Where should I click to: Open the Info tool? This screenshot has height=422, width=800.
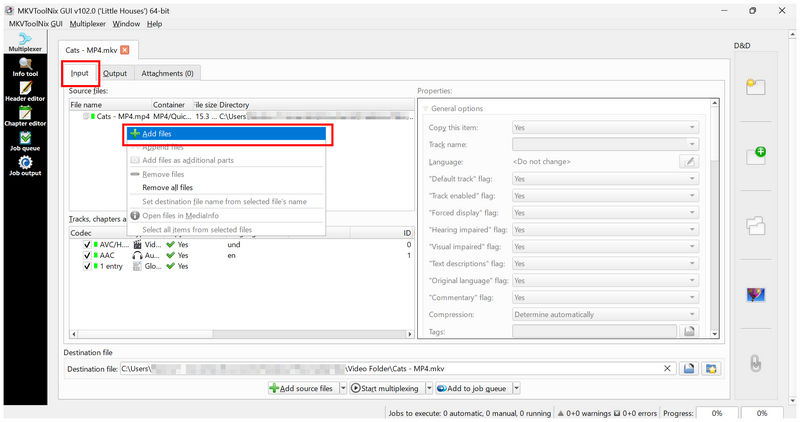pyautogui.click(x=25, y=67)
